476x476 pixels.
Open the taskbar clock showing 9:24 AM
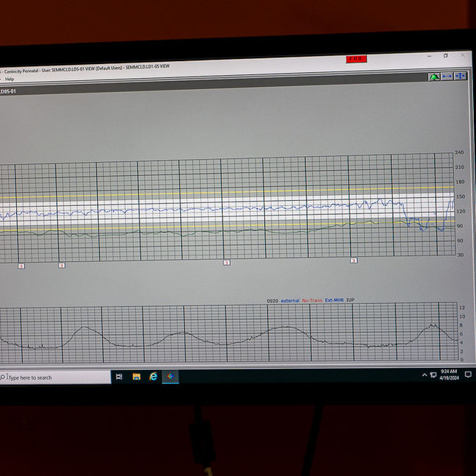point(449,374)
